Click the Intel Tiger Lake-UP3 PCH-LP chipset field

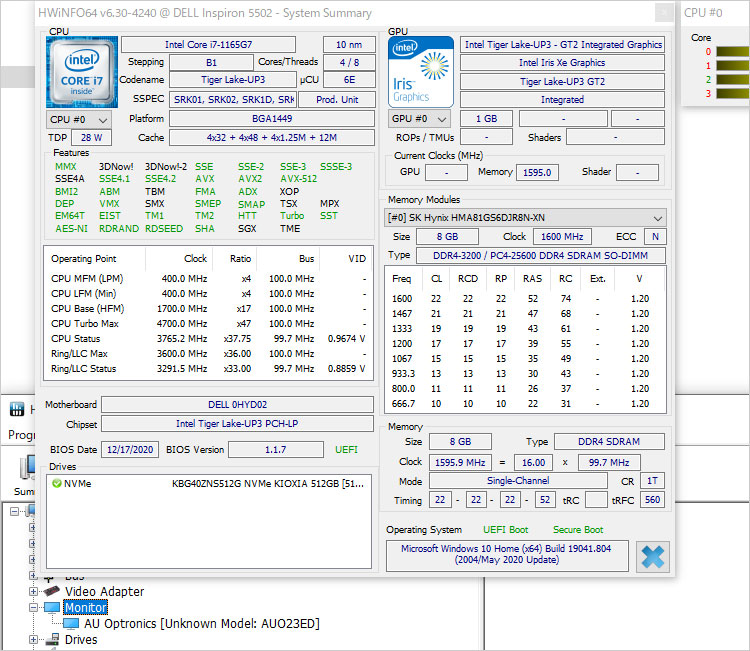(237, 424)
